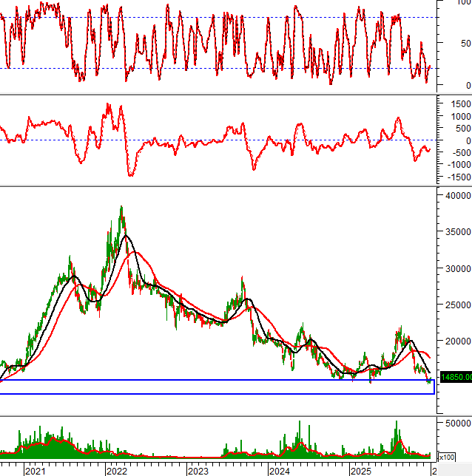Click the 2023 year marker on time axis
This screenshot has width=472, height=476.
click(x=198, y=470)
